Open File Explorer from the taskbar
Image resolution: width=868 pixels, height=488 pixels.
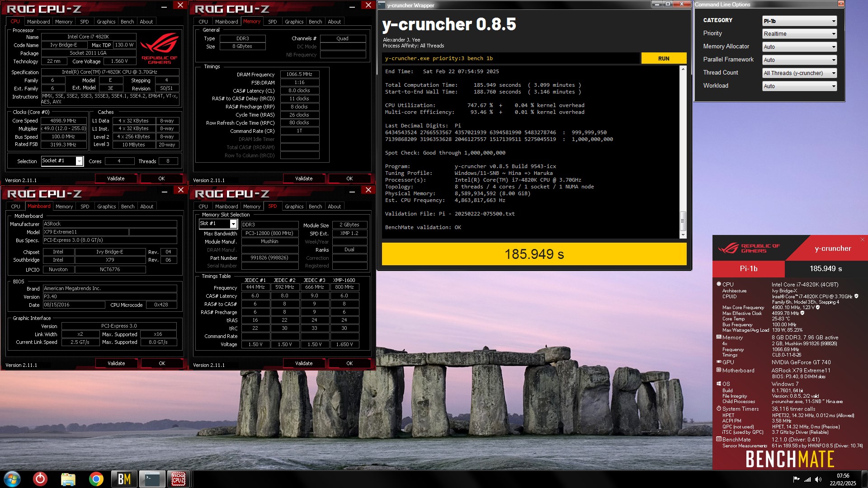(68, 479)
